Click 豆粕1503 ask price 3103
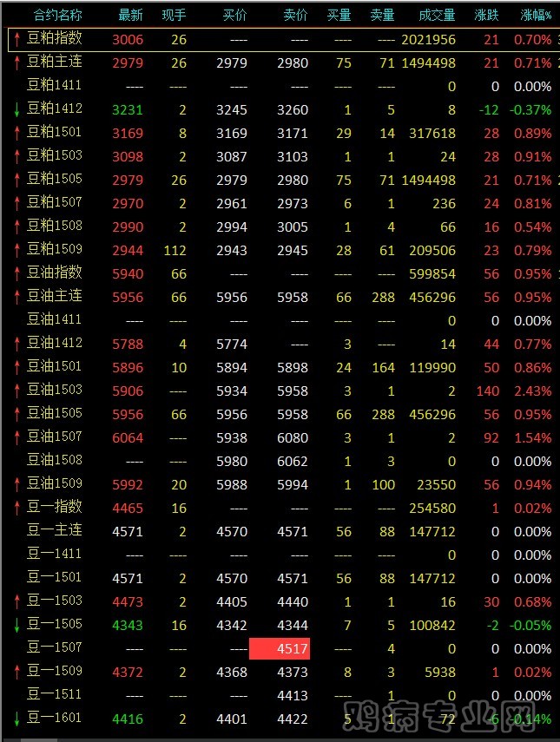This screenshot has width=560, height=742. tap(293, 156)
